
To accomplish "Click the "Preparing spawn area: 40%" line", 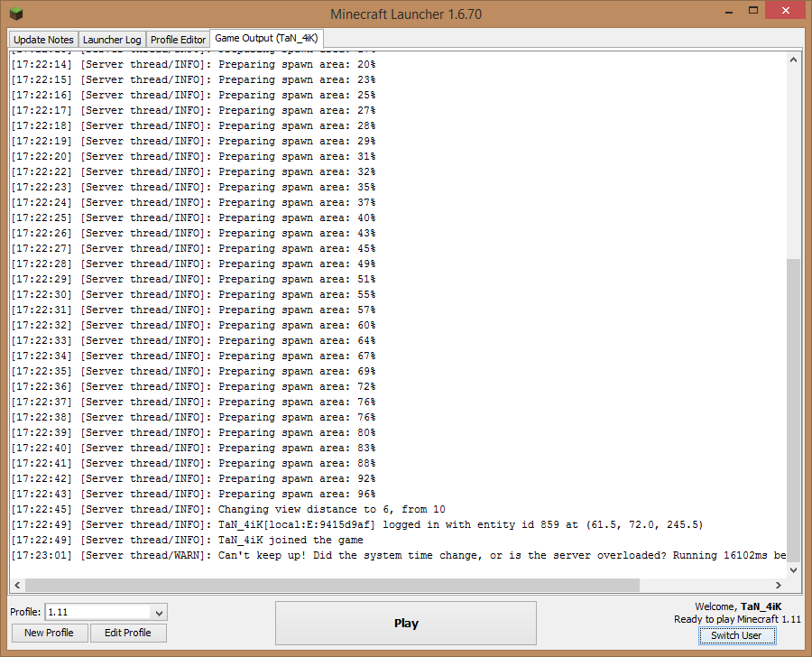I will [193, 217].
